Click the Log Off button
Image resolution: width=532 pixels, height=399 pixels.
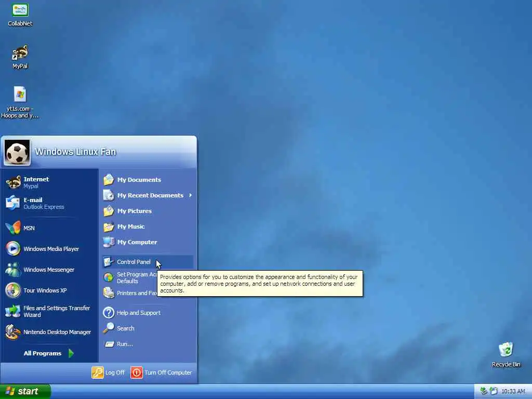tap(108, 372)
